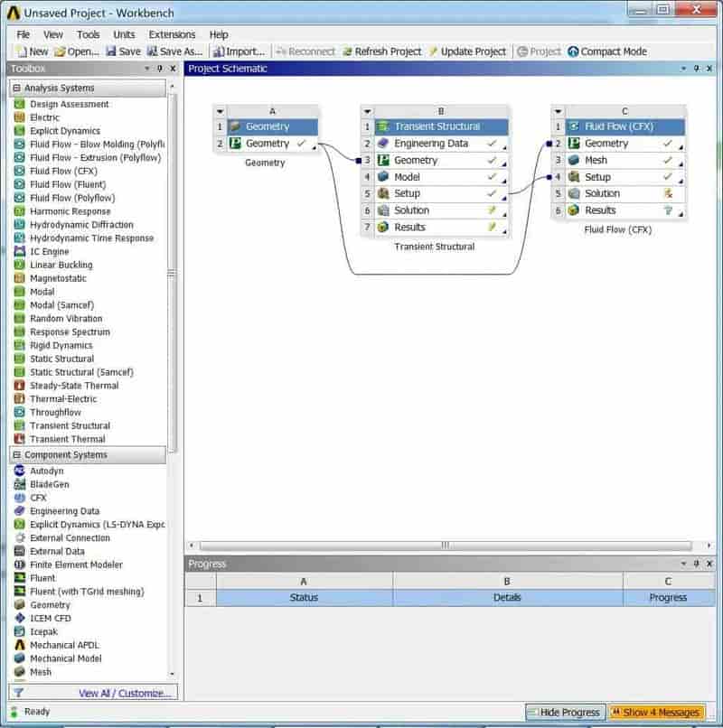The height and width of the screenshot is (728, 723).
Task: Open the Extensions menu
Action: 172,35
